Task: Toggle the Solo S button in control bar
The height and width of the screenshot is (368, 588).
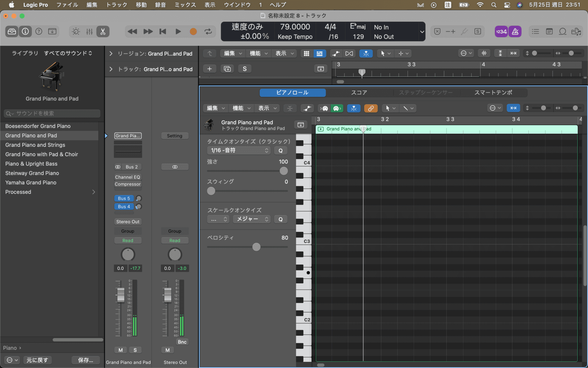Action: tap(478, 32)
